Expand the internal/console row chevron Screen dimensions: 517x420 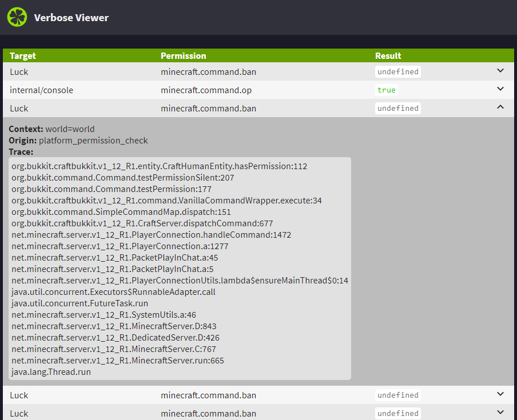point(500,89)
